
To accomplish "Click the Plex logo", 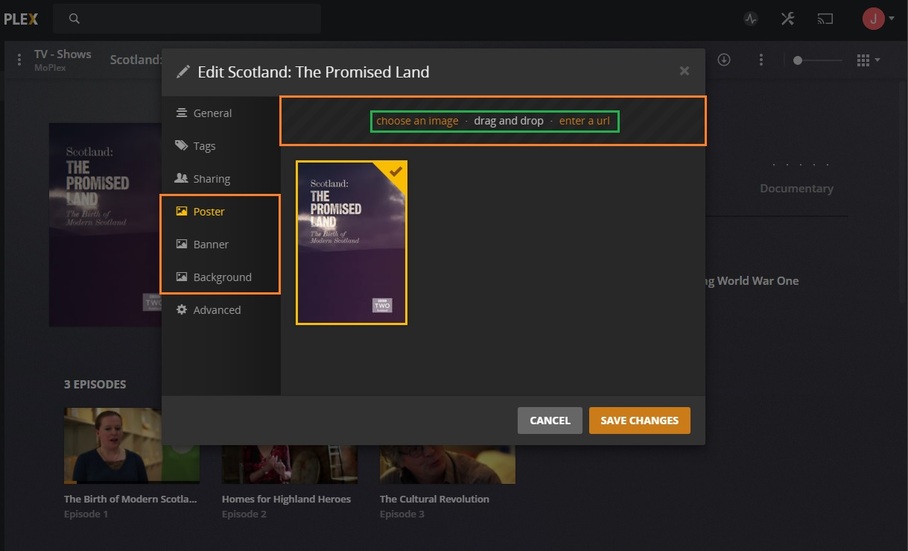I will (21, 19).
